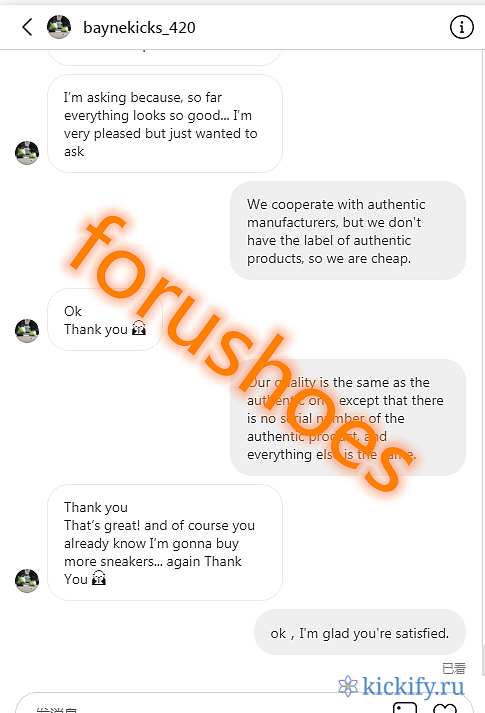This screenshot has width=485, height=713.
Task: Open baynekicks_420 header profile picture
Action: (x=59, y=27)
